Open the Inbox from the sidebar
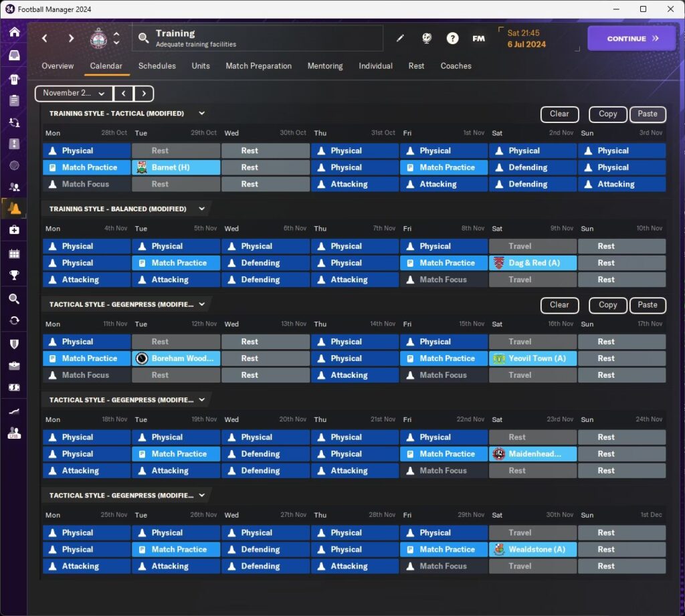 (14, 56)
